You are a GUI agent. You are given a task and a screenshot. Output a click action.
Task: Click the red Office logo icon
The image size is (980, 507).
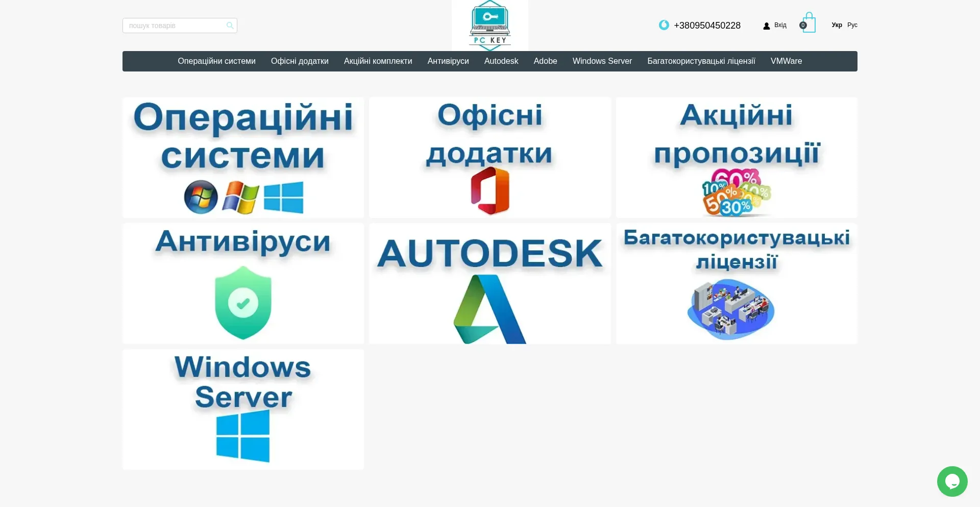click(489, 190)
